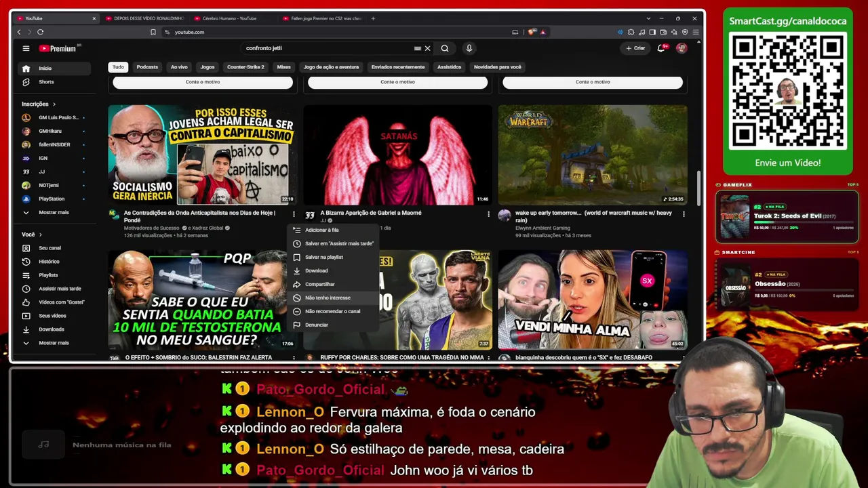
Task: Choose Salvar em "Assistir mais tarde"
Action: point(333,243)
